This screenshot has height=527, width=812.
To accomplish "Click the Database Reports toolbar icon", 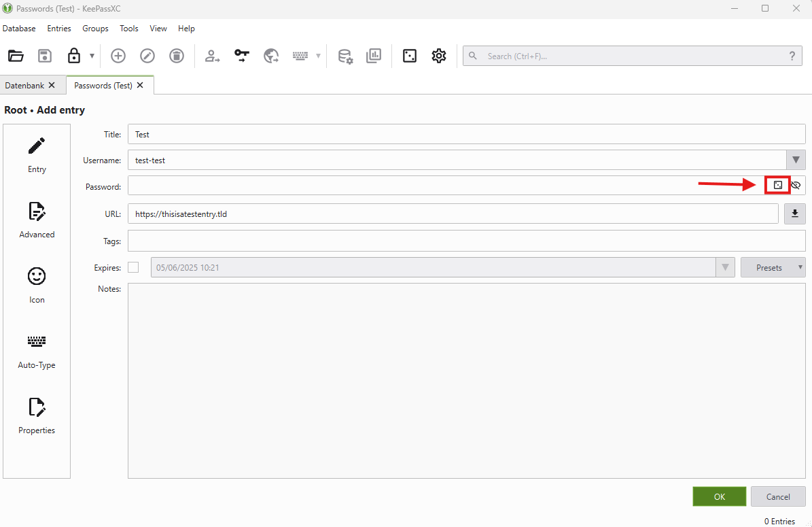I will 374,56.
